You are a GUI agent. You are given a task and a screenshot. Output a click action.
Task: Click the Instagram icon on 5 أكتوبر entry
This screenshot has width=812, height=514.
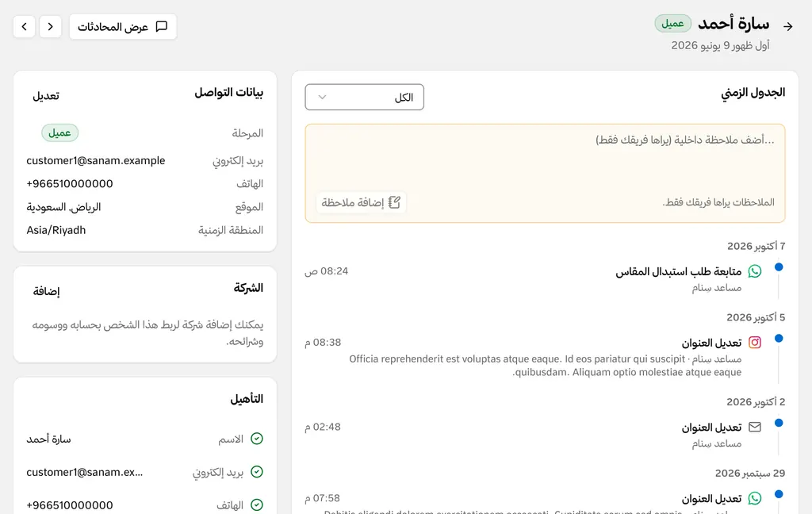(755, 343)
